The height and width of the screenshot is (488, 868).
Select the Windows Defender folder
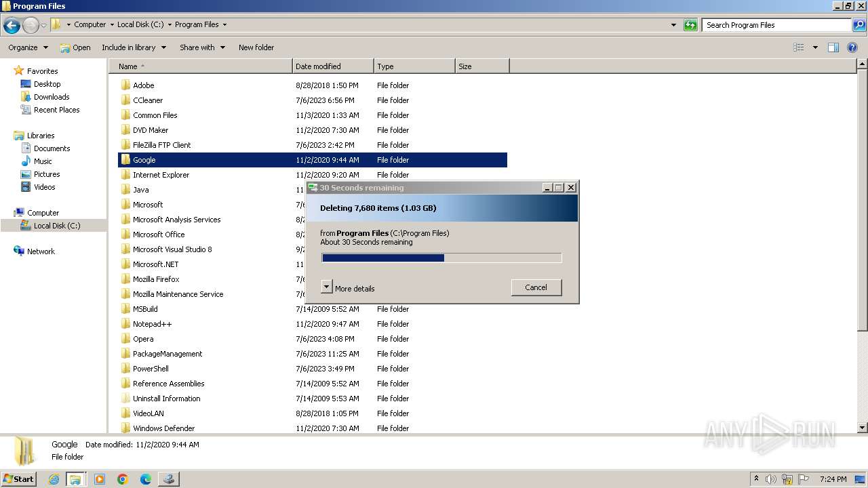[163, 428]
